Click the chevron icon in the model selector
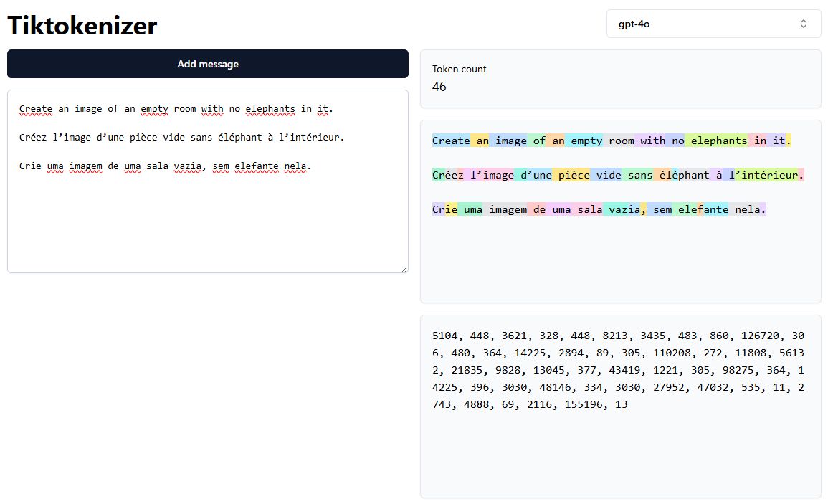 804,24
